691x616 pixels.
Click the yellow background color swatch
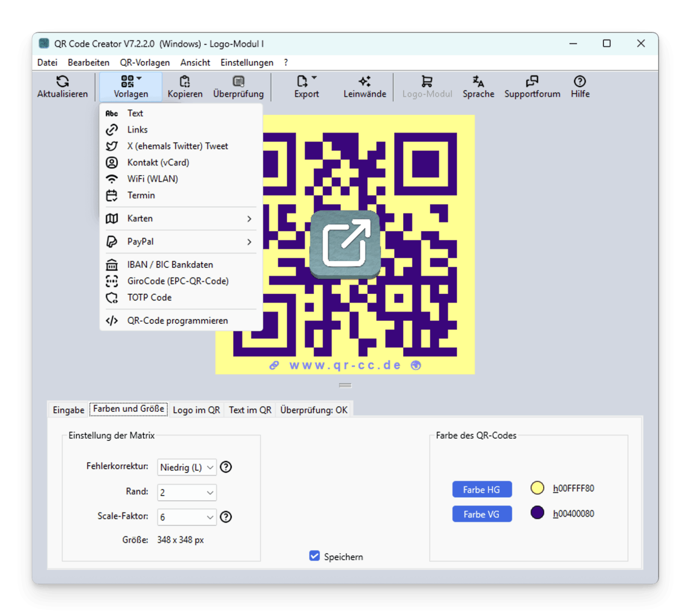click(537, 488)
